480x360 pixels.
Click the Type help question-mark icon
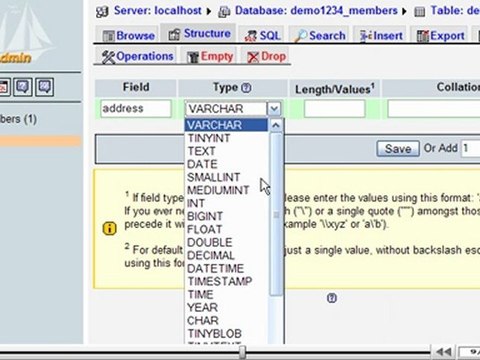coord(246,88)
